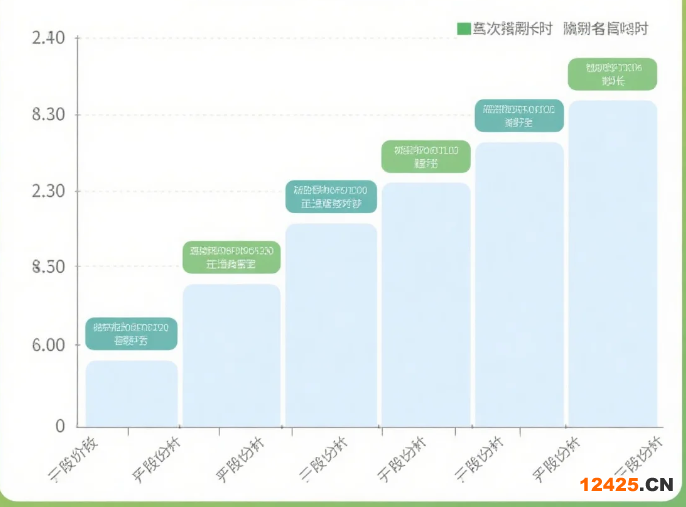Click the teal data label above the fifth bar

pyautogui.click(x=519, y=116)
